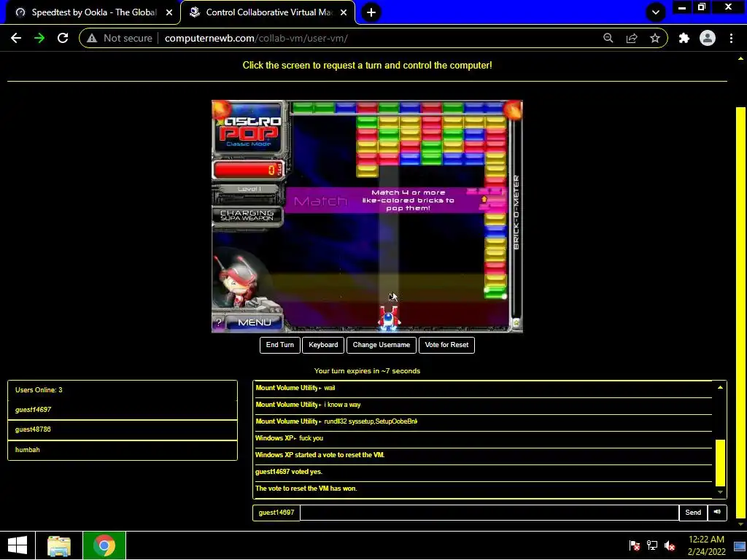The image size is (747, 560).
Task: Open the on-screen Keyboard button
Action: [x=323, y=345]
